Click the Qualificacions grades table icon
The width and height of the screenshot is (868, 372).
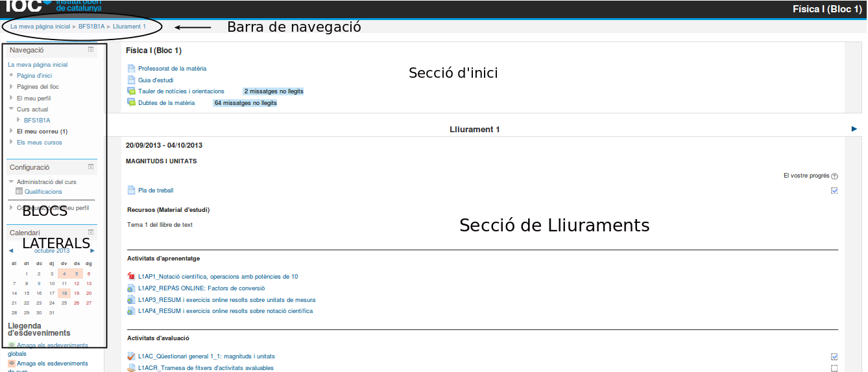click(x=19, y=192)
